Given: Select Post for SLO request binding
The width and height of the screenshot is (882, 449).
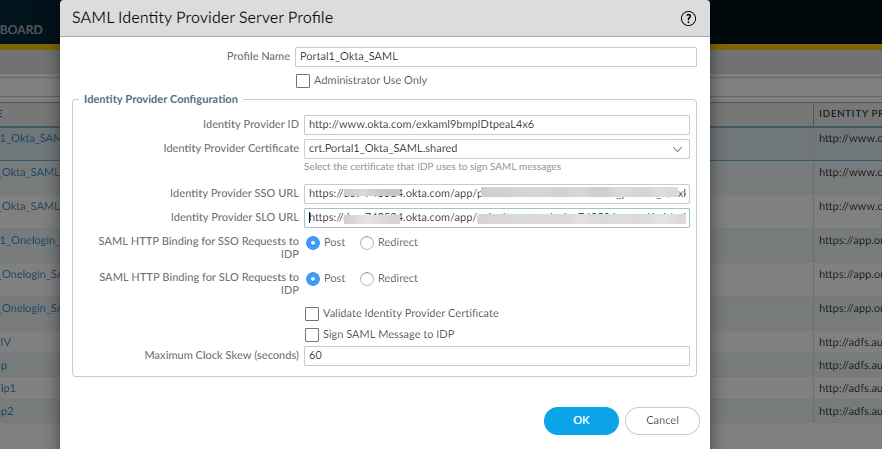Looking at the screenshot, I should 314,278.
